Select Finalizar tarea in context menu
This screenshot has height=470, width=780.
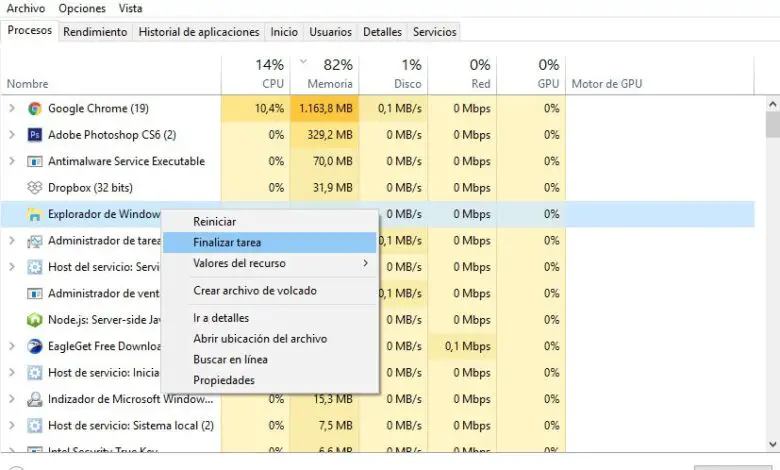click(x=227, y=242)
